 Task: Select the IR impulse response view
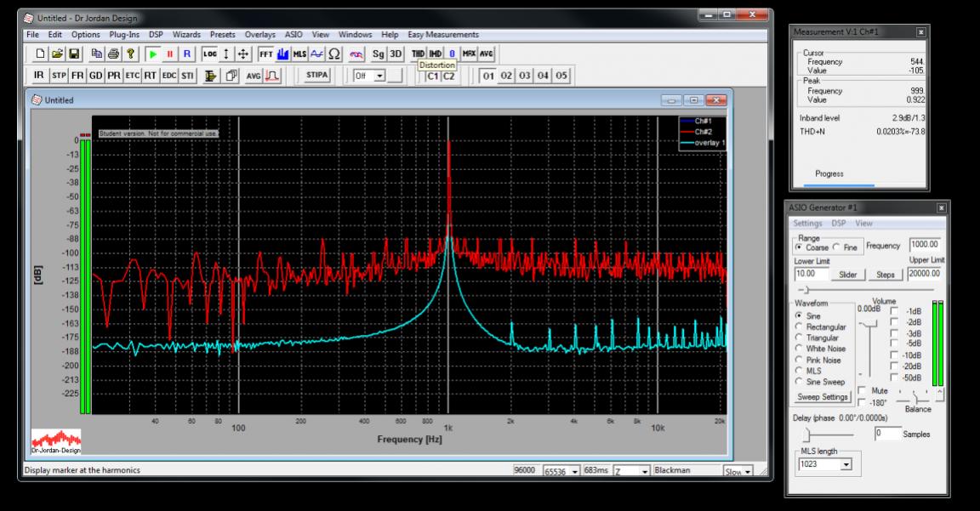39,76
